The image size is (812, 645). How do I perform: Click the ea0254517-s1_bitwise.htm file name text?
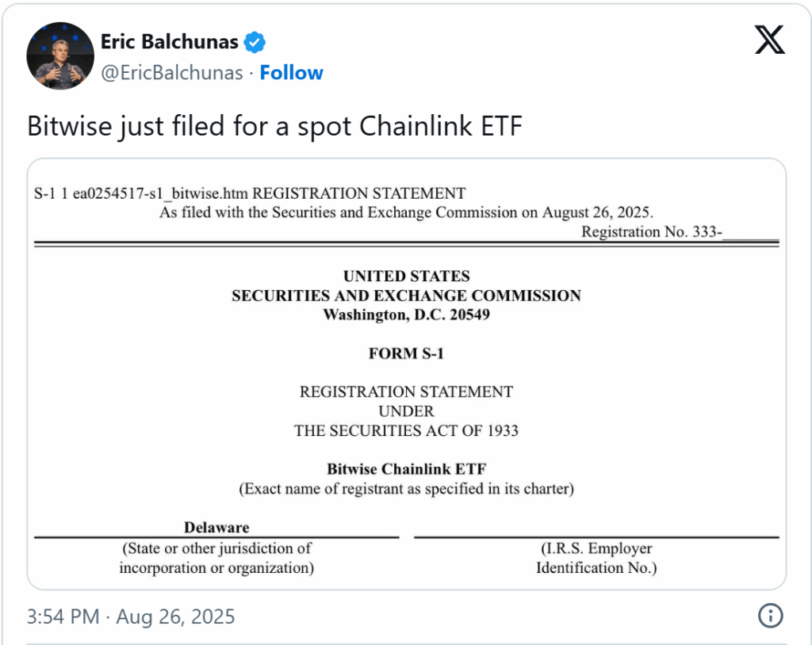click(160, 193)
